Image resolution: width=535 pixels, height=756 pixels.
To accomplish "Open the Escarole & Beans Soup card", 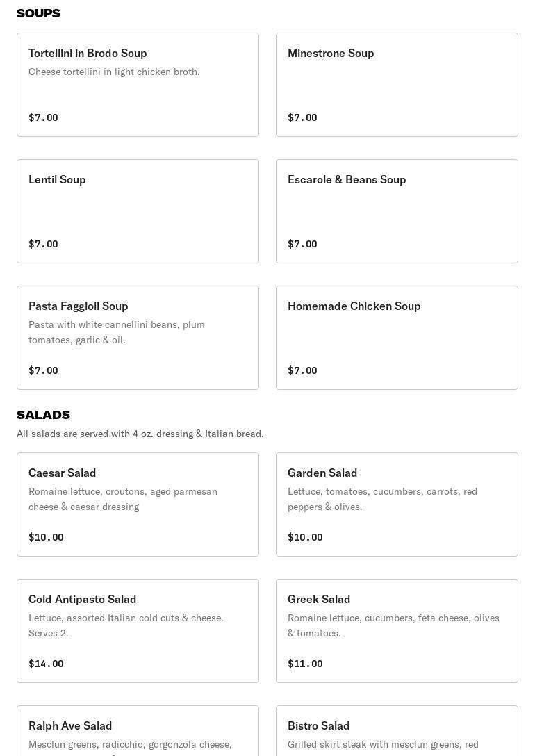I will click(x=397, y=211).
